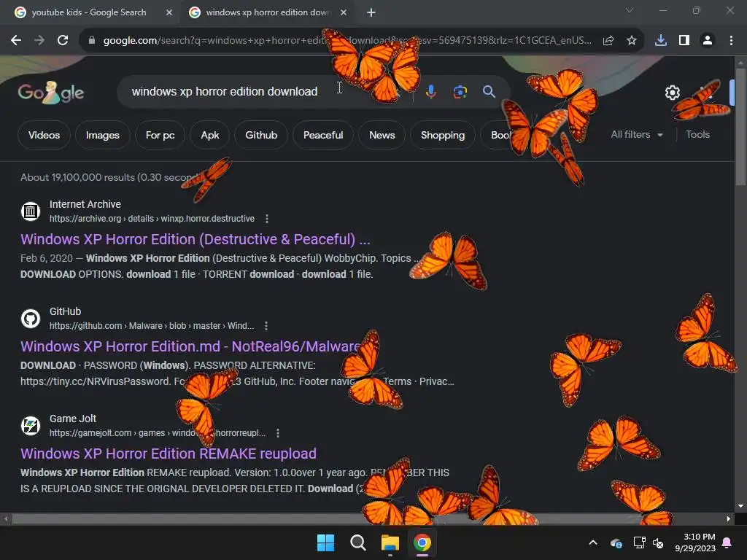The width and height of the screenshot is (747, 560).
Task: Close the youtube kids tab
Action: [x=169, y=12]
